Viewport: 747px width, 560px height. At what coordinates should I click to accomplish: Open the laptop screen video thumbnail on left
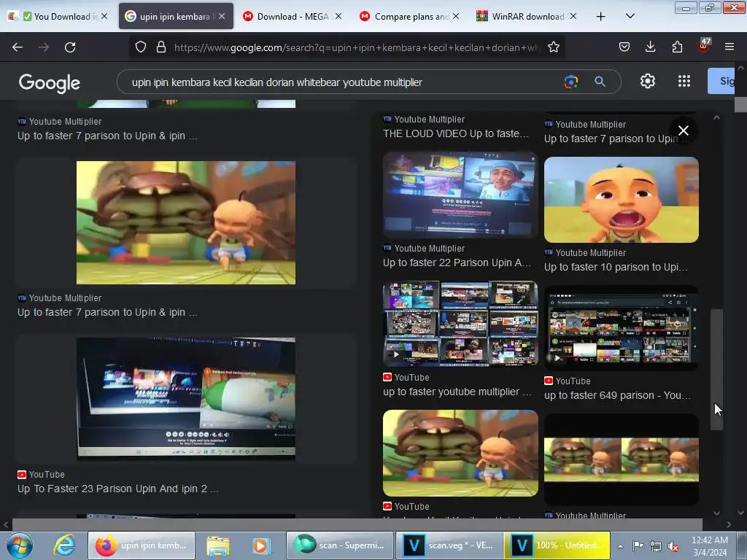pyautogui.click(x=186, y=399)
